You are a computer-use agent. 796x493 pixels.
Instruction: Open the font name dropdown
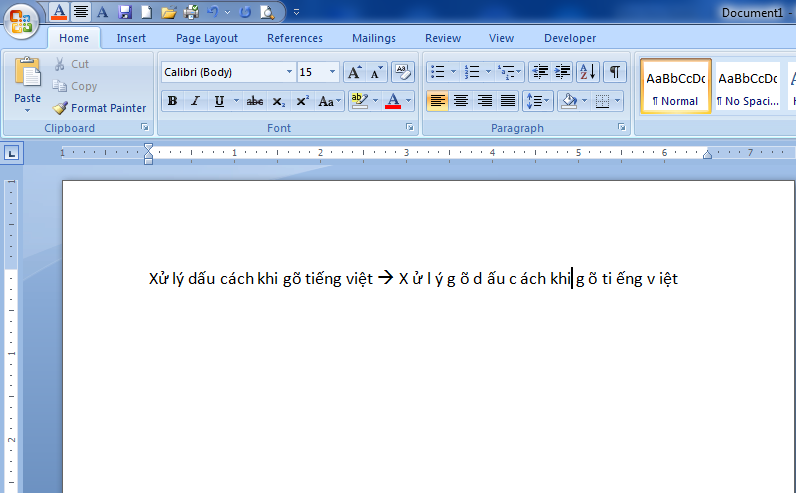coord(289,72)
